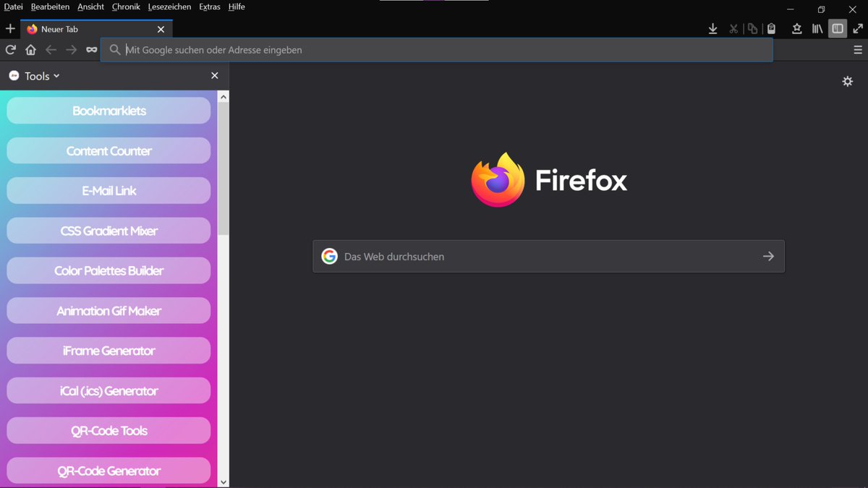
Task: Click the Firefox logo
Action: pyautogui.click(x=498, y=179)
